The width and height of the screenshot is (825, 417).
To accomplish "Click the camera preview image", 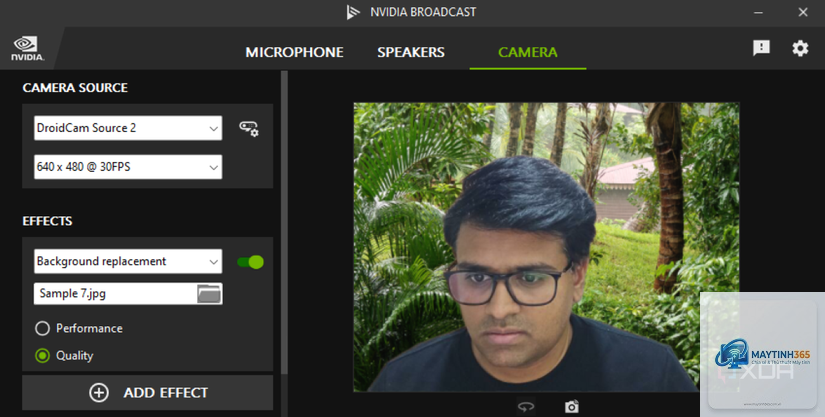I will (546, 247).
